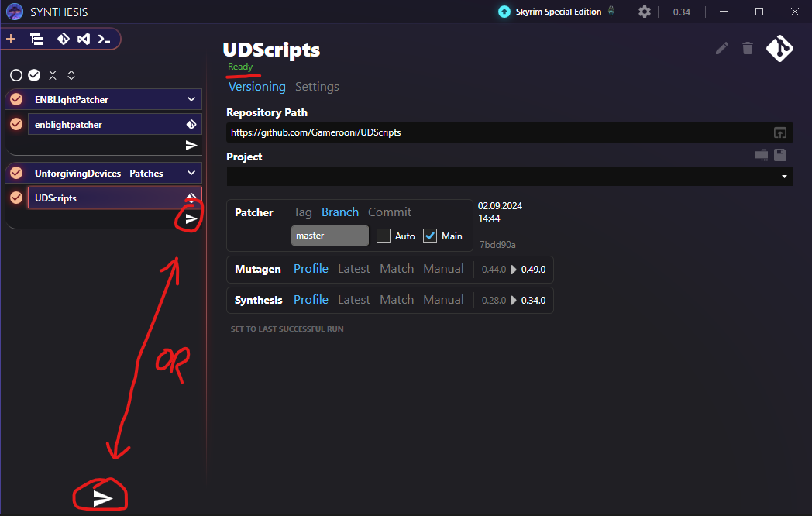Uncheck the Main checkbox
The width and height of the screenshot is (812, 516).
click(430, 236)
